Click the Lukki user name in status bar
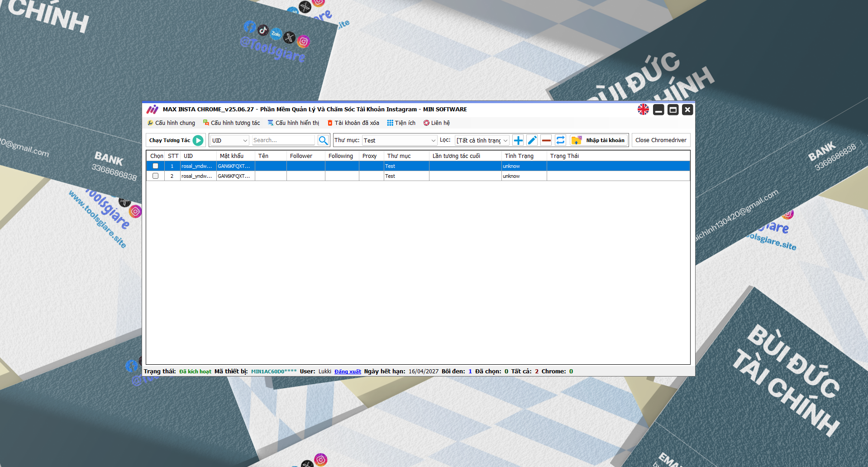 tap(325, 372)
